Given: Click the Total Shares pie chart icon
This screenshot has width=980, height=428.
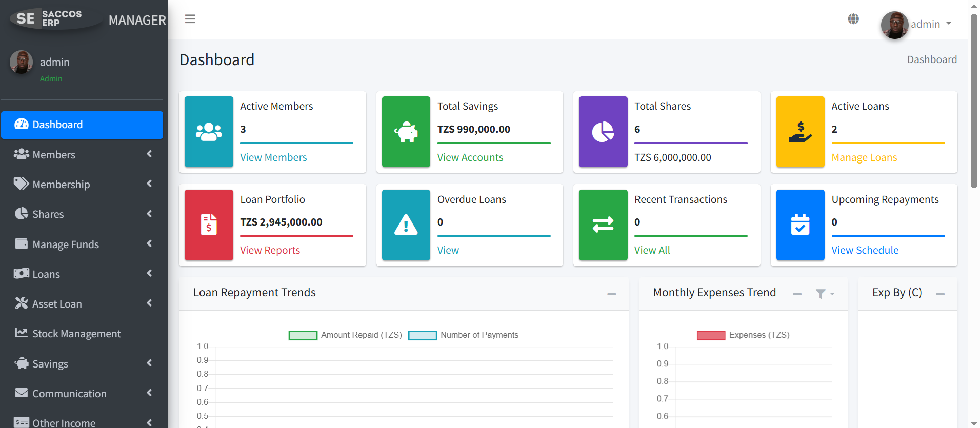Looking at the screenshot, I should 603,132.
